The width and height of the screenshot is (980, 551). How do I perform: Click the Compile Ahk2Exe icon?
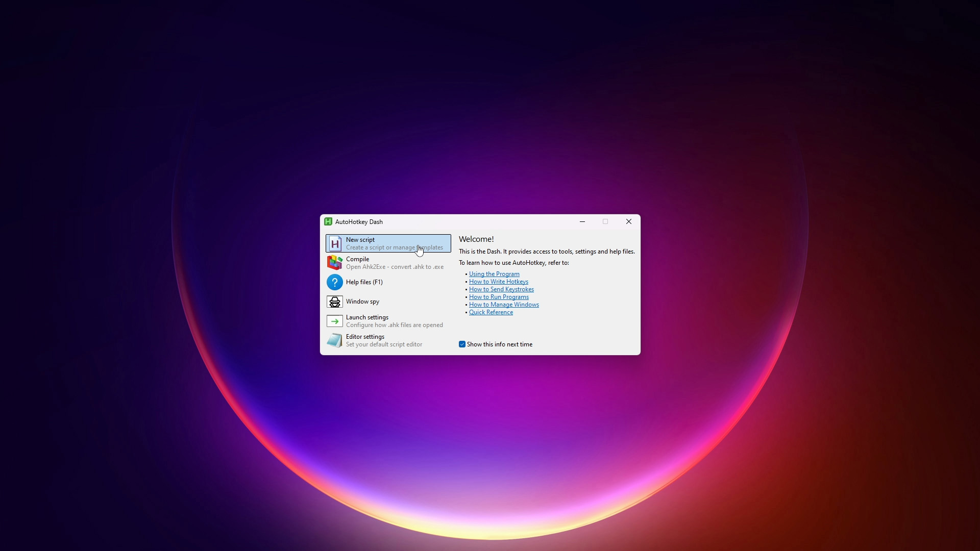[335, 263]
